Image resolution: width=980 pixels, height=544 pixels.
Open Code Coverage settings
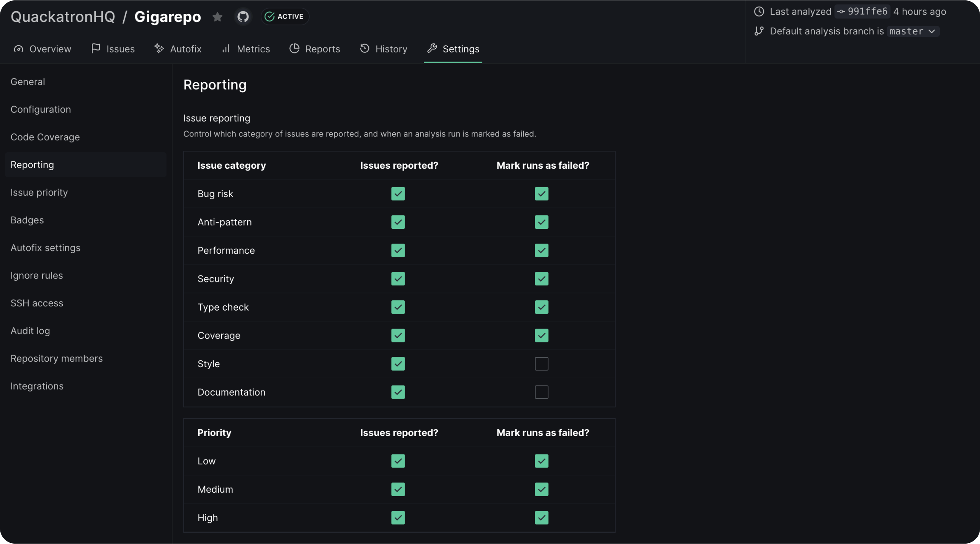(45, 137)
